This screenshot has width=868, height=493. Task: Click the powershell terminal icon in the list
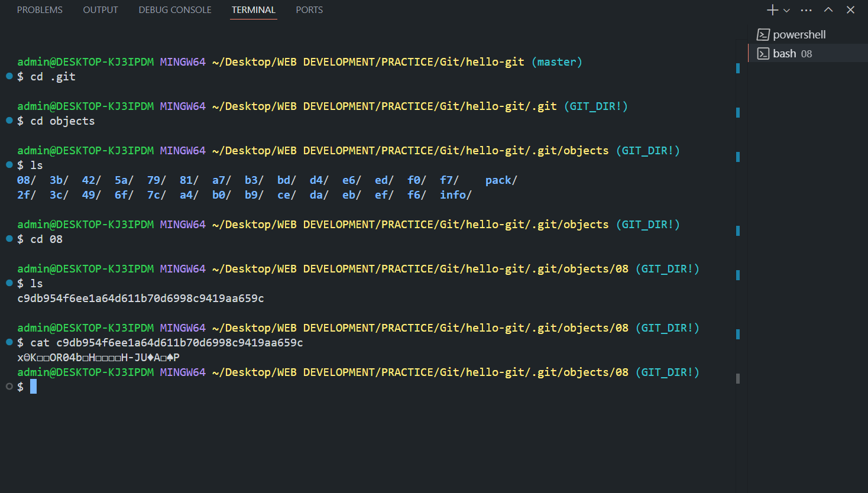tap(763, 34)
